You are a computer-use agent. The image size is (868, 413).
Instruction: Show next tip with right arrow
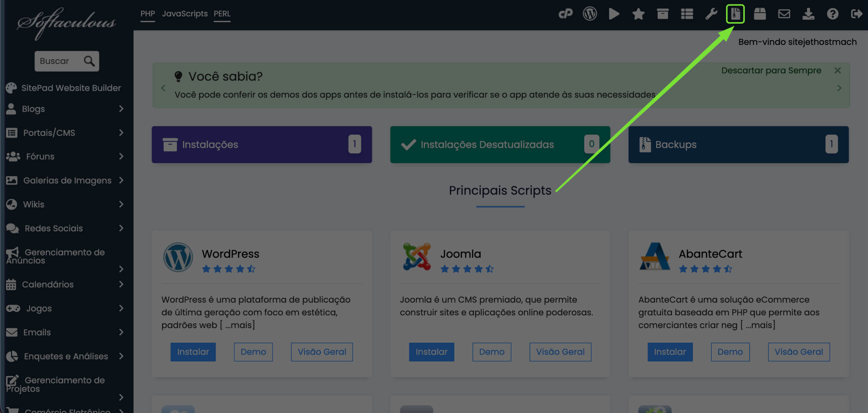pyautogui.click(x=840, y=88)
